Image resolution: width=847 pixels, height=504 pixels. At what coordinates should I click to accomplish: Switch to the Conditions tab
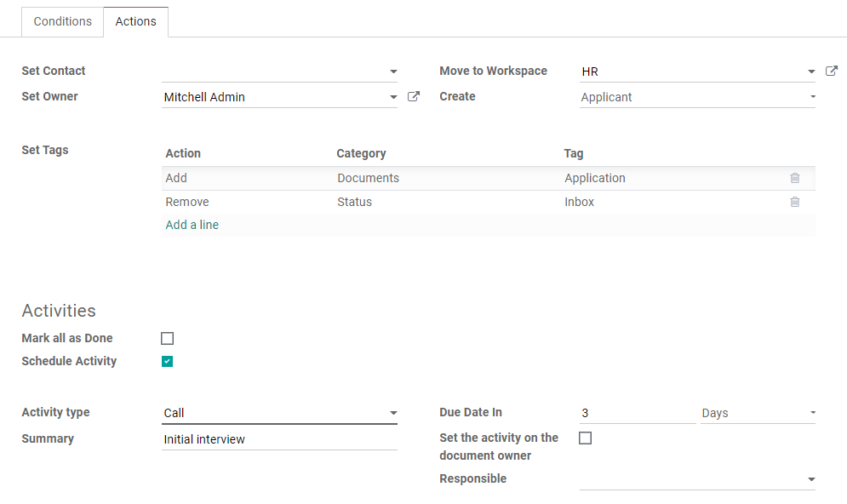point(62,21)
